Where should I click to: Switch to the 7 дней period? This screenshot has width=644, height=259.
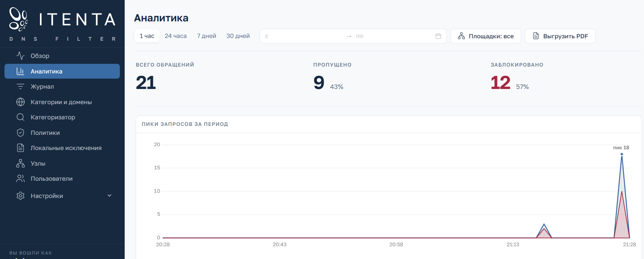click(x=207, y=36)
